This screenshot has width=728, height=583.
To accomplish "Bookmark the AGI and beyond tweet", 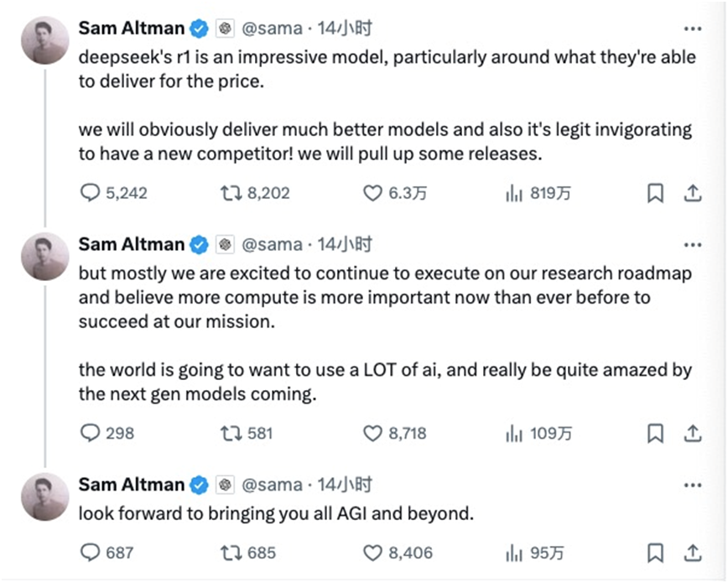I will (656, 552).
